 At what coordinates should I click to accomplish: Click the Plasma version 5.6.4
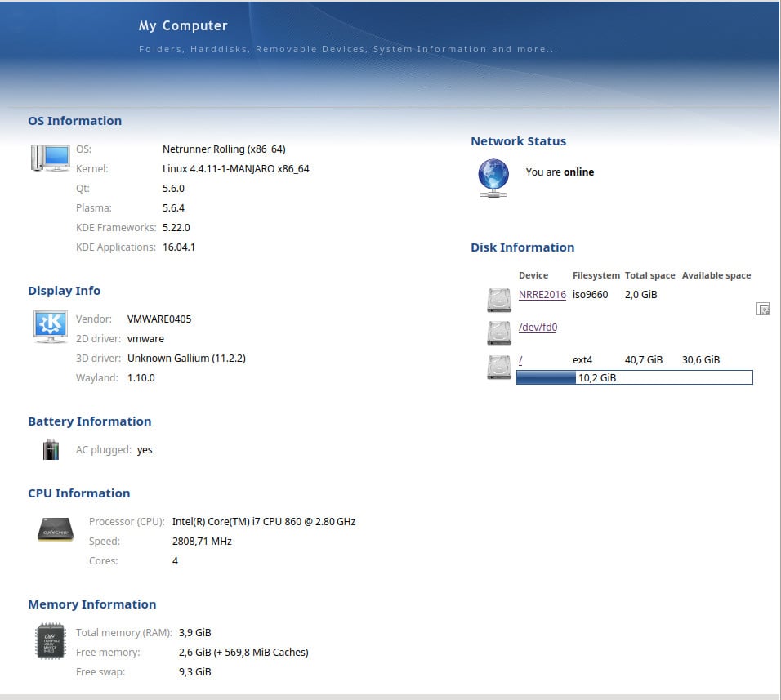coord(173,208)
